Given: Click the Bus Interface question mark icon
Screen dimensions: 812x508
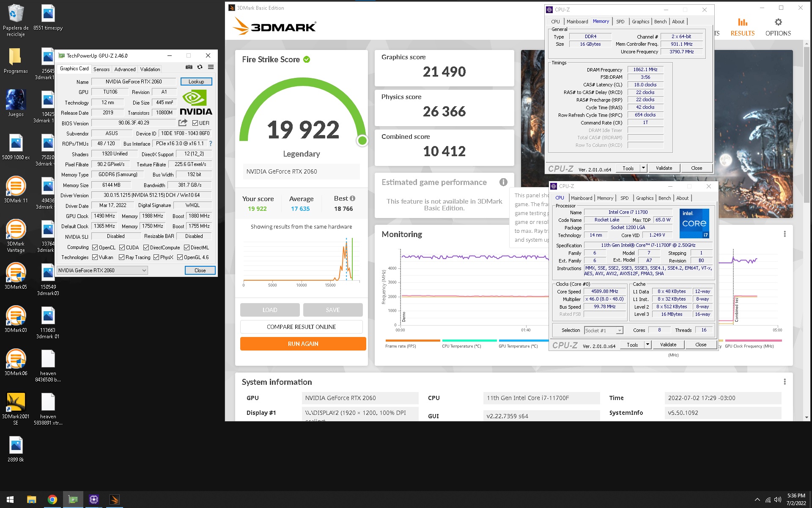Looking at the screenshot, I should [x=211, y=144].
